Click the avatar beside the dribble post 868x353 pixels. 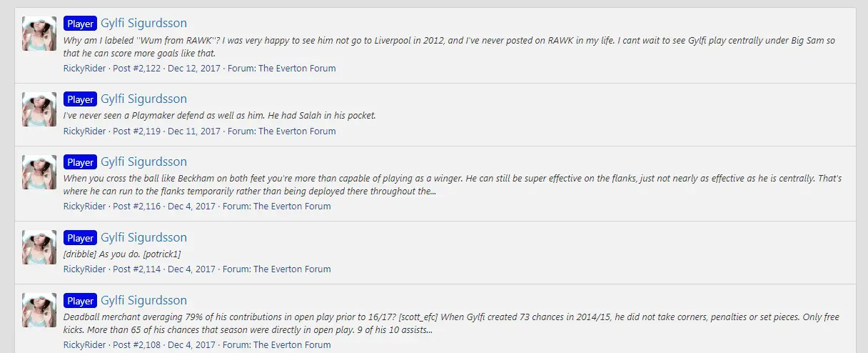point(39,247)
